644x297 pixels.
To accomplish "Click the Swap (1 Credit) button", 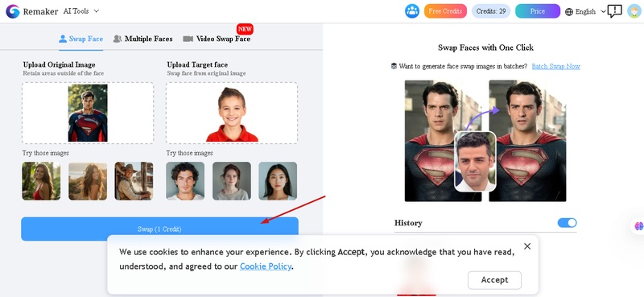I will coord(159,229).
